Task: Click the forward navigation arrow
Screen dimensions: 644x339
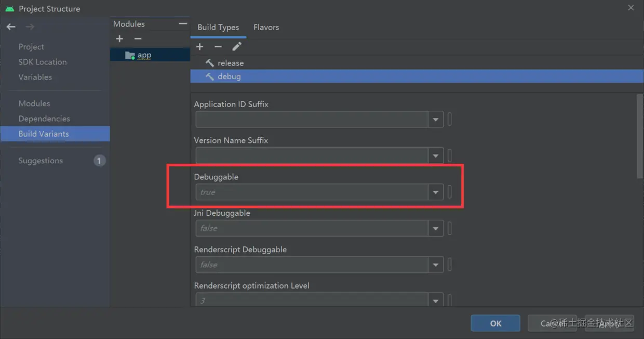Action: click(x=30, y=27)
